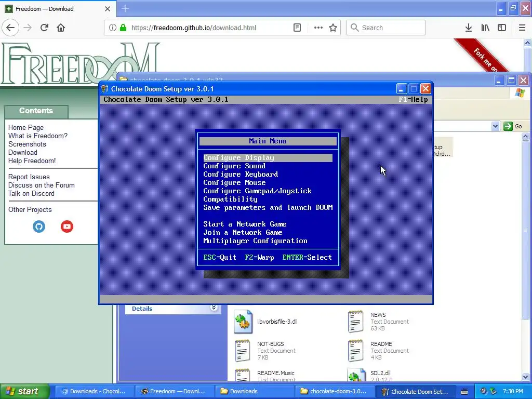Close the Freedoom — Download tab

click(108, 9)
